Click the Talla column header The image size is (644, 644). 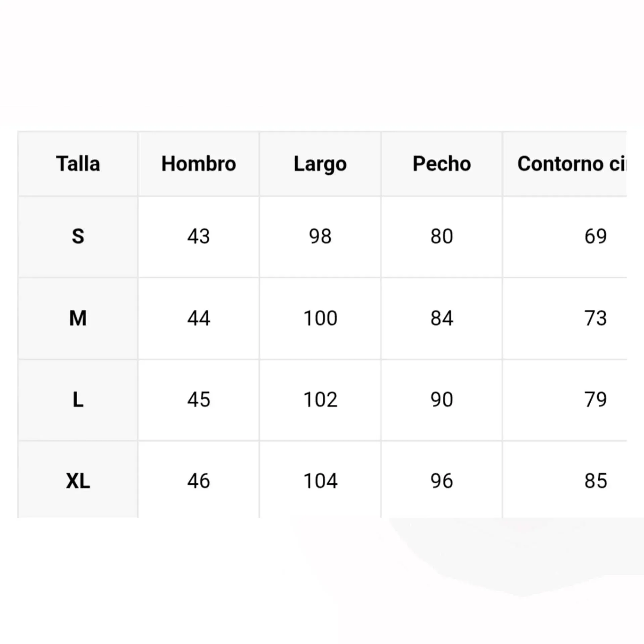click(78, 164)
